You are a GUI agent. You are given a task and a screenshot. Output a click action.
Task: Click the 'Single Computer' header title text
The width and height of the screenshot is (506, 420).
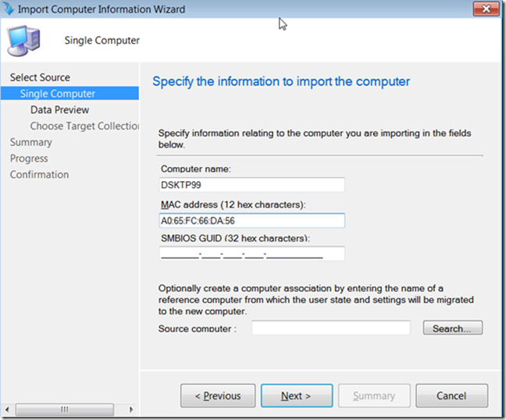coord(102,41)
